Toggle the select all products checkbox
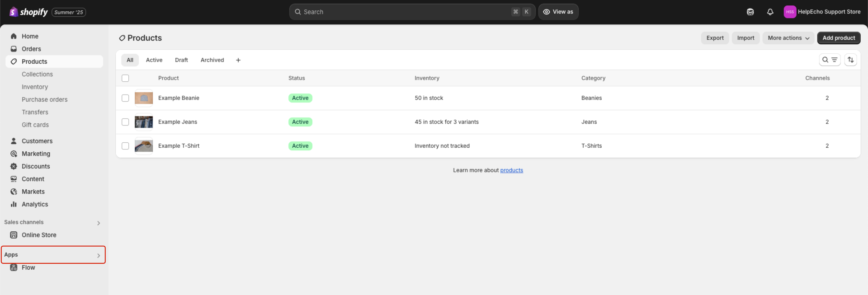 (x=125, y=78)
